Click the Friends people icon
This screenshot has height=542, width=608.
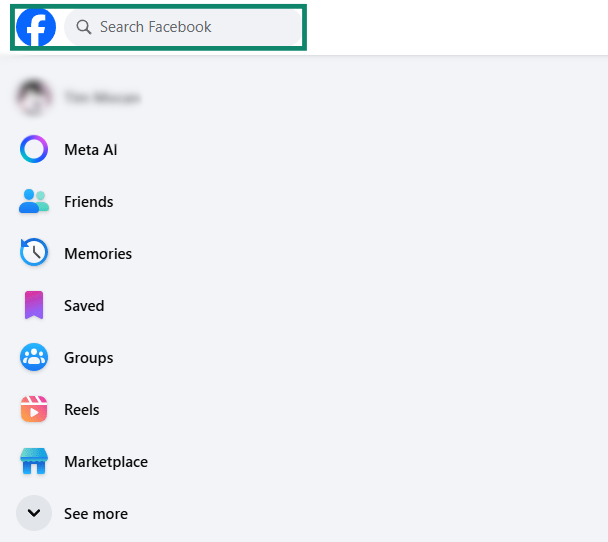[34, 201]
